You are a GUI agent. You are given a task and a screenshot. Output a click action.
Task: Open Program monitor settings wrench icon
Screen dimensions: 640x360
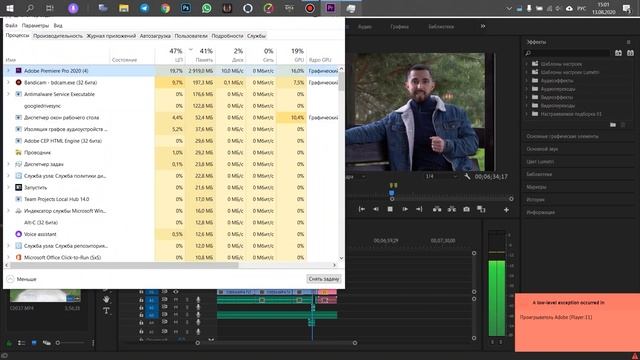(x=467, y=176)
